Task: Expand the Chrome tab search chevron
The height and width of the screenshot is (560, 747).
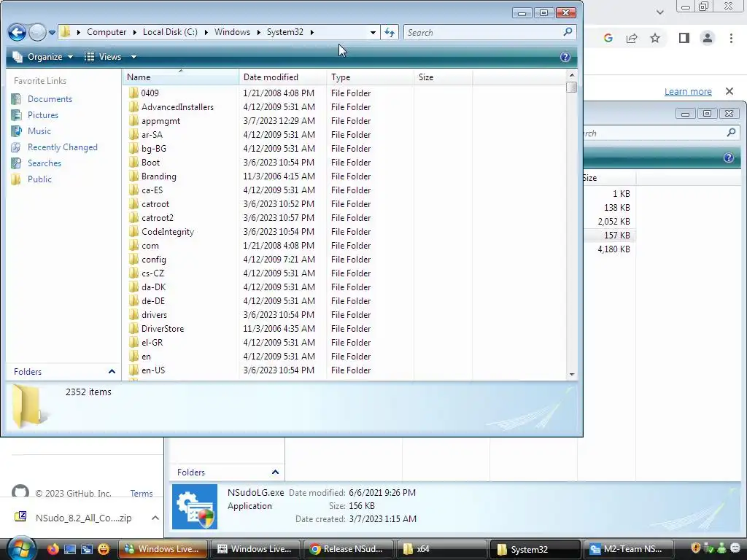Action: [x=659, y=12]
